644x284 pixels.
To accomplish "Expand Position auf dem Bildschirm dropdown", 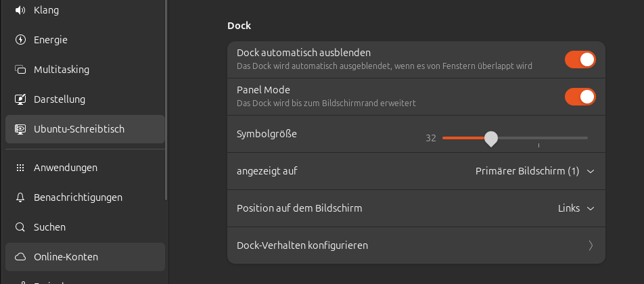I will click(x=576, y=208).
